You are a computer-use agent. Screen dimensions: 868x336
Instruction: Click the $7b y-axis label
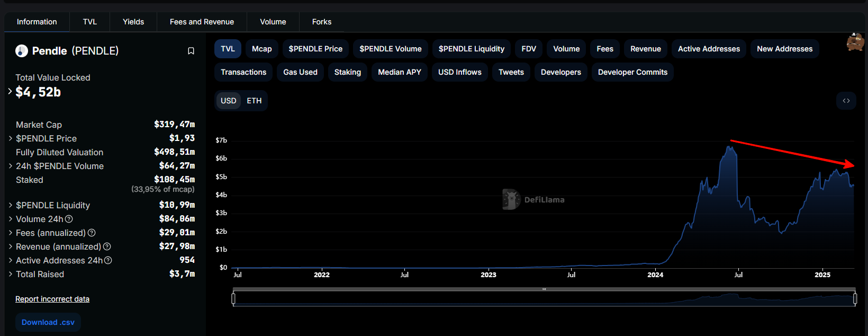pyautogui.click(x=221, y=140)
